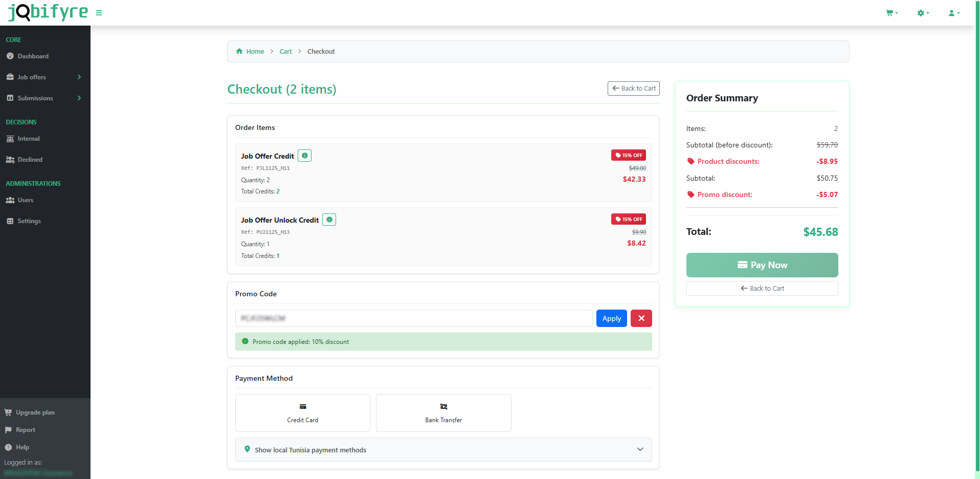The width and height of the screenshot is (980, 479).
Task: Open the gear settings menu in the header
Action: (x=922, y=13)
